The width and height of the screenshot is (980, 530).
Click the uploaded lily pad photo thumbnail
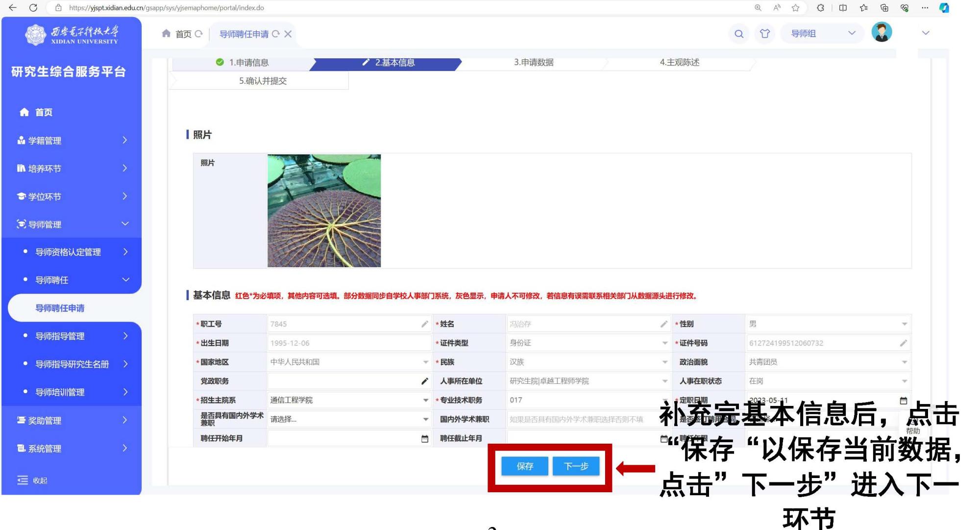point(324,211)
